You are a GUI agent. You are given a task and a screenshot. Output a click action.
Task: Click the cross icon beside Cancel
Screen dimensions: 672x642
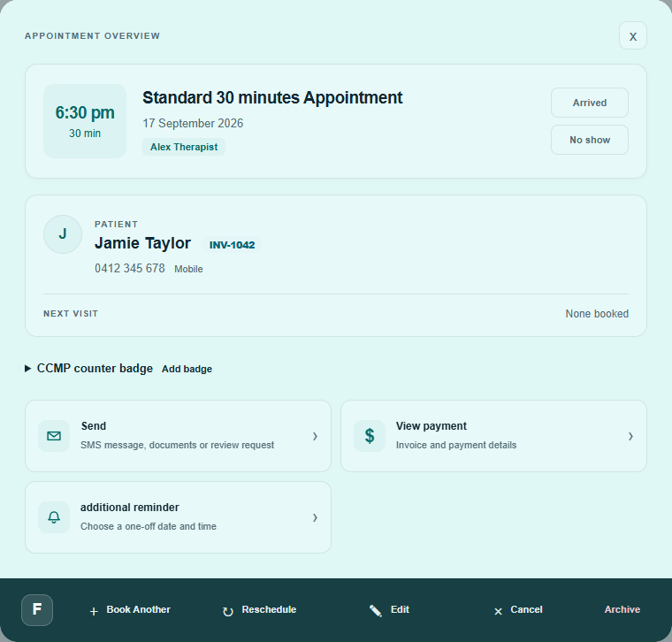498,612
